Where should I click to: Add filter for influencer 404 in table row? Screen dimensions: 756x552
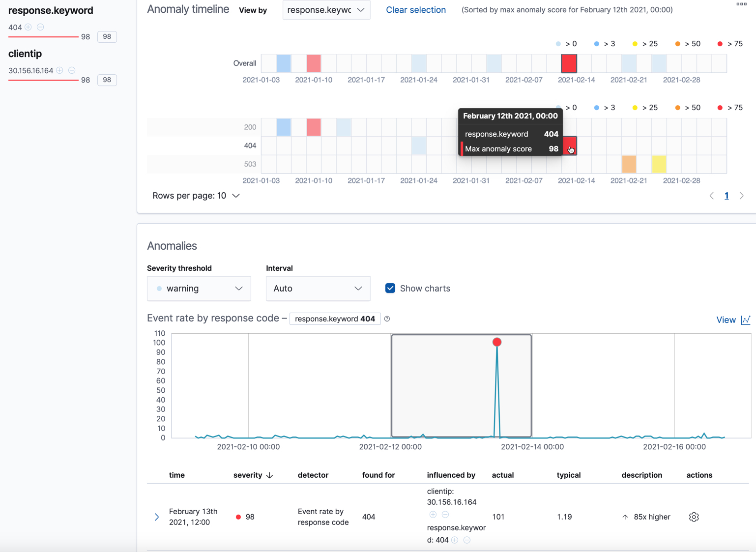tap(455, 540)
